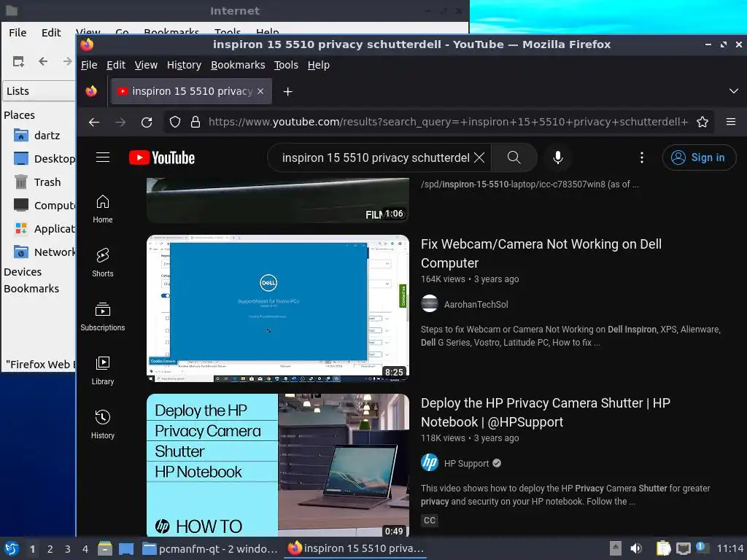This screenshot has width=747, height=560.
Task: Open History in YouTube sidebar
Action: click(x=102, y=424)
